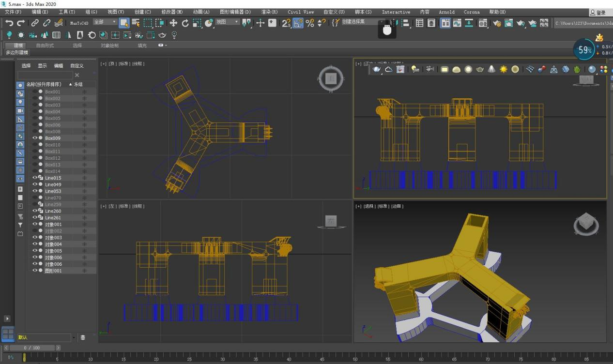613x364 pixels.
Task: Activate the Select and Move tool
Action: click(173, 23)
